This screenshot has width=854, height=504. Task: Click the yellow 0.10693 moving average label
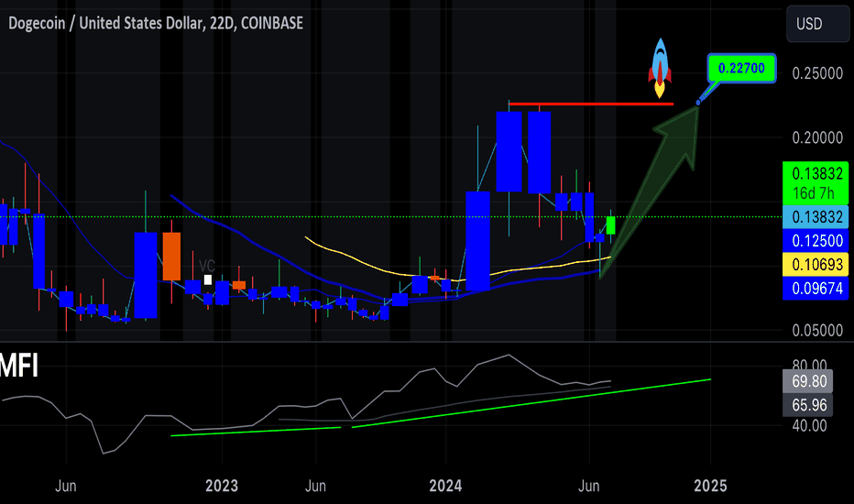816,264
